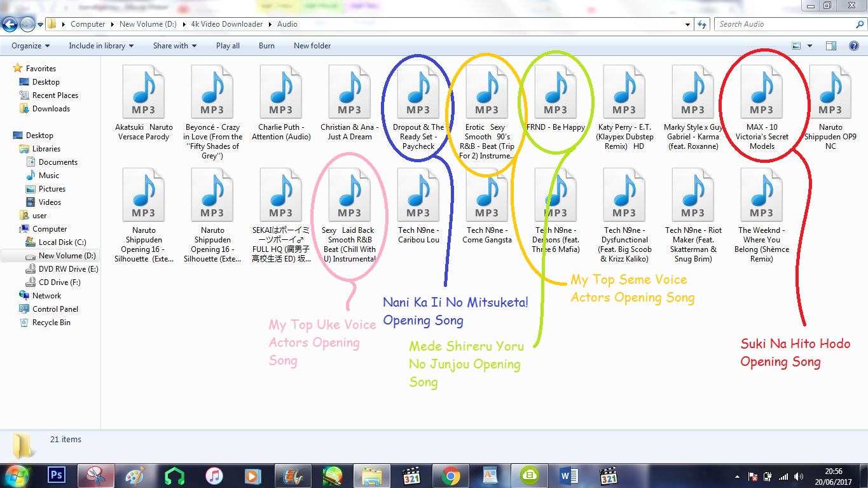Select the Tech N9ne - Dysfunctional file
The width and height of the screenshot is (868, 488).
[x=624, y=215]
